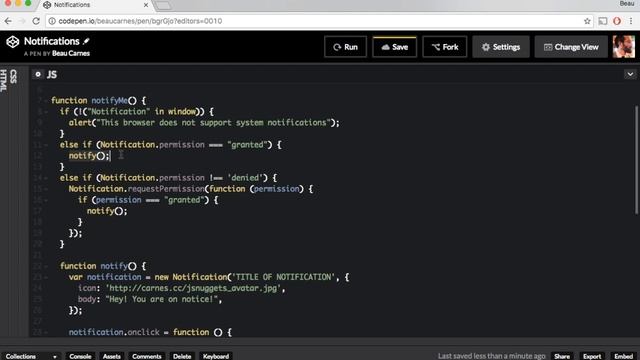Open the Assets panel
Image resolution: width=640 pixels, height=360 pixels.
tap(111, 356)
